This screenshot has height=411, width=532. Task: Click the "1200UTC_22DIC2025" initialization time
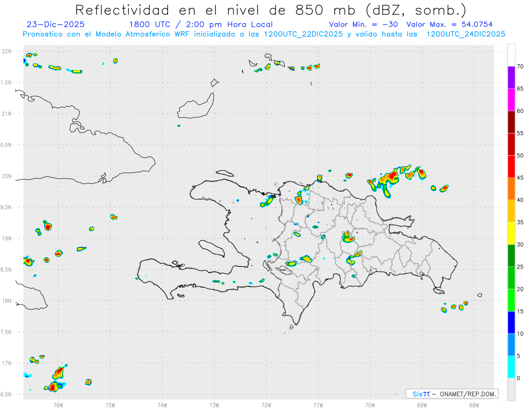click(303, 34)
